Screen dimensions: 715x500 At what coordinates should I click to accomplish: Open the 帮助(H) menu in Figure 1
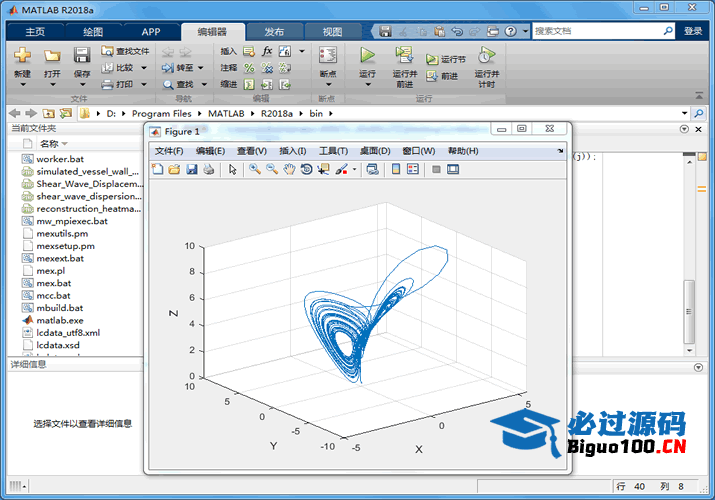(x=463, y=151)
